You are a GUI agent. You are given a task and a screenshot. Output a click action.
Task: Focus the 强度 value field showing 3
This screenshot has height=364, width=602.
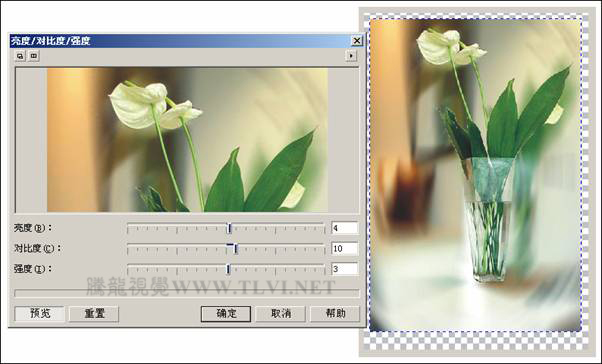[345, 269]
